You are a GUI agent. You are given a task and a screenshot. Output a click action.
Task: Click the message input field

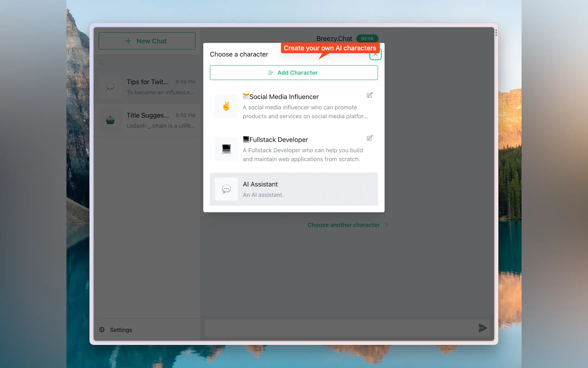point(340,328)
